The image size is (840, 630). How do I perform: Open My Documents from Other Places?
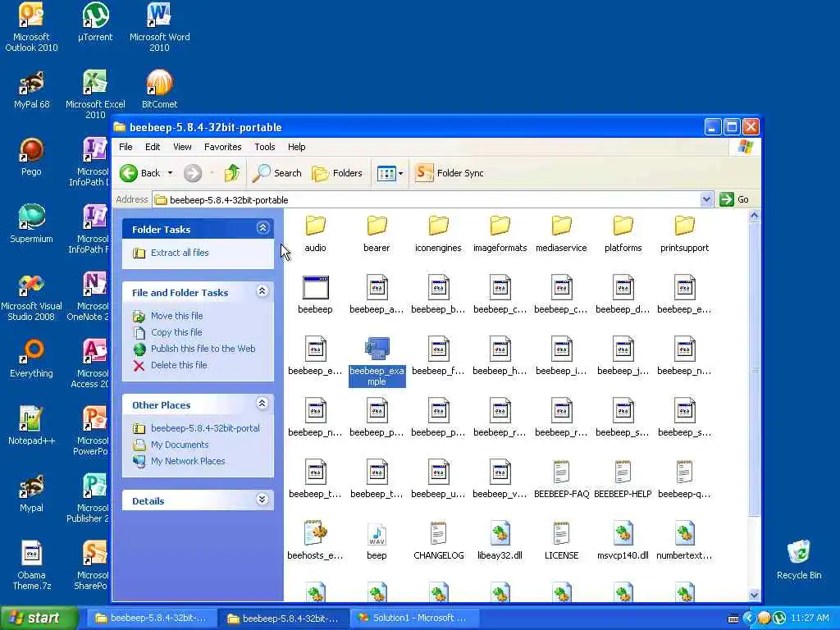click(180, 445)
